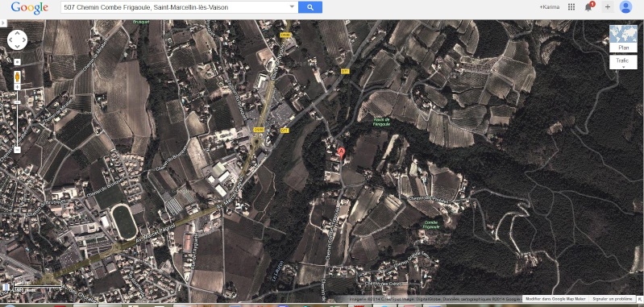Click the share plus icon
The image size is (644, 307).
point(608,7)
